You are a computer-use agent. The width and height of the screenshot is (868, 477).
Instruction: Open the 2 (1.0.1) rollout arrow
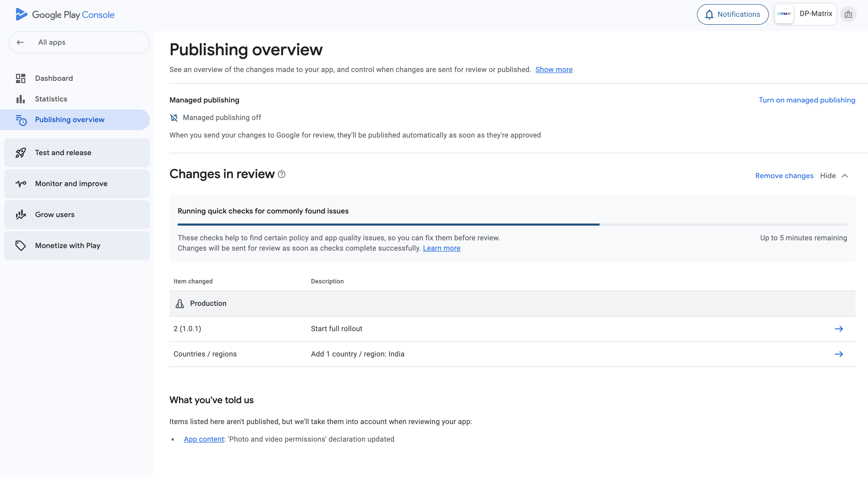pyautogui.click(x=839, y=329)
